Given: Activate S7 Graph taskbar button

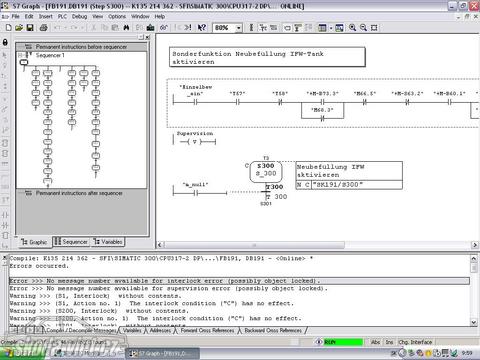Looking at the screenshot, I should (162, 353).
